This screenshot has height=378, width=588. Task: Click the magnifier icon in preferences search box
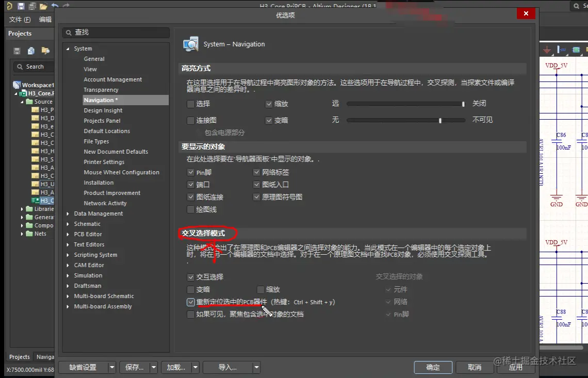[x=69, y=32]
